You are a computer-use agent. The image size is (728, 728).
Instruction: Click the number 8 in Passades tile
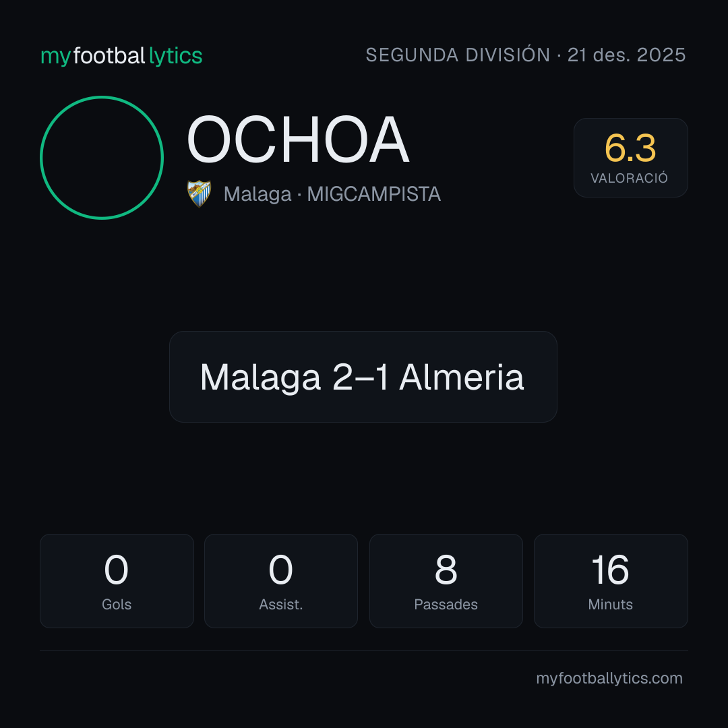click(x=446, y=570)
